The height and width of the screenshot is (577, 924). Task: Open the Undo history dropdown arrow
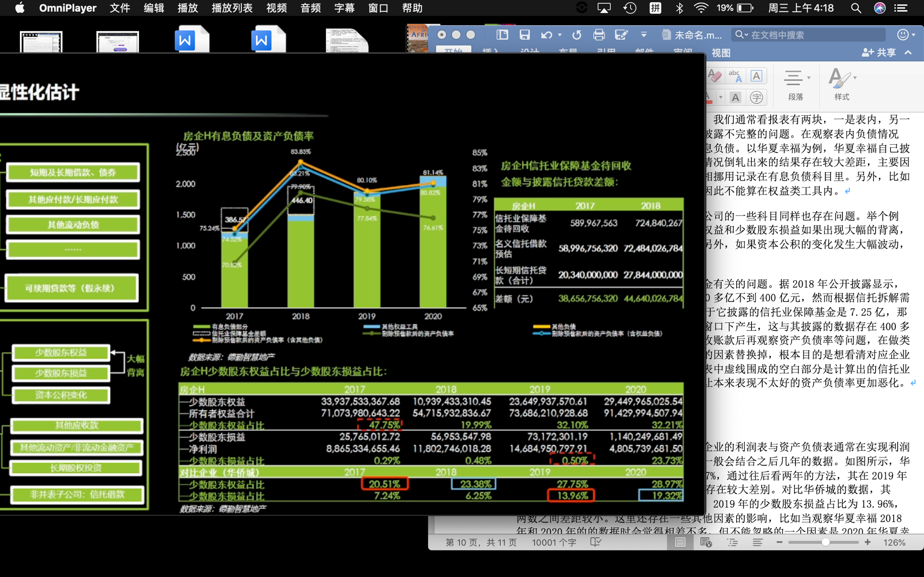[x=560, y=35]
